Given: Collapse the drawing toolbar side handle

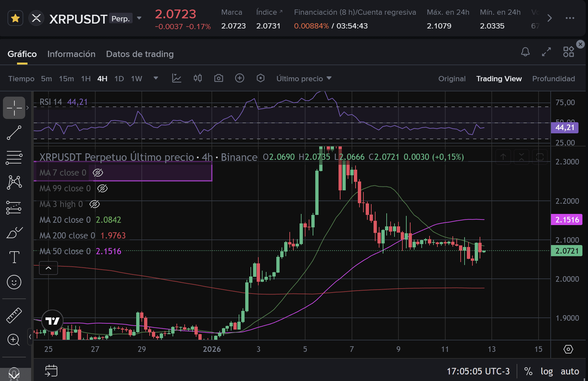Looking at the screenshot, I should pos(30,337).
